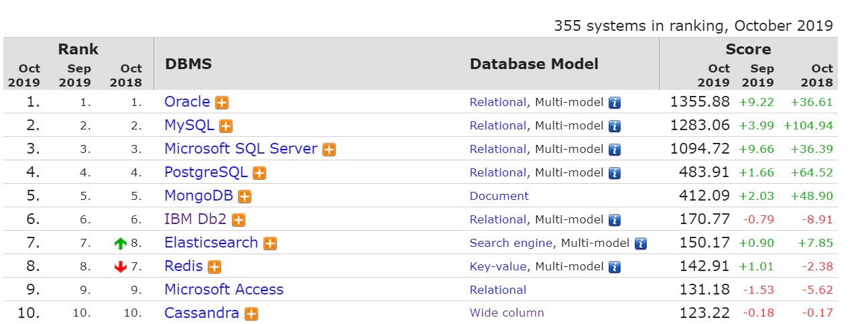This screenshot has width=868, height=324.
Task: Open the info icon in MySQL's row
Action: [x=615, y=127]
